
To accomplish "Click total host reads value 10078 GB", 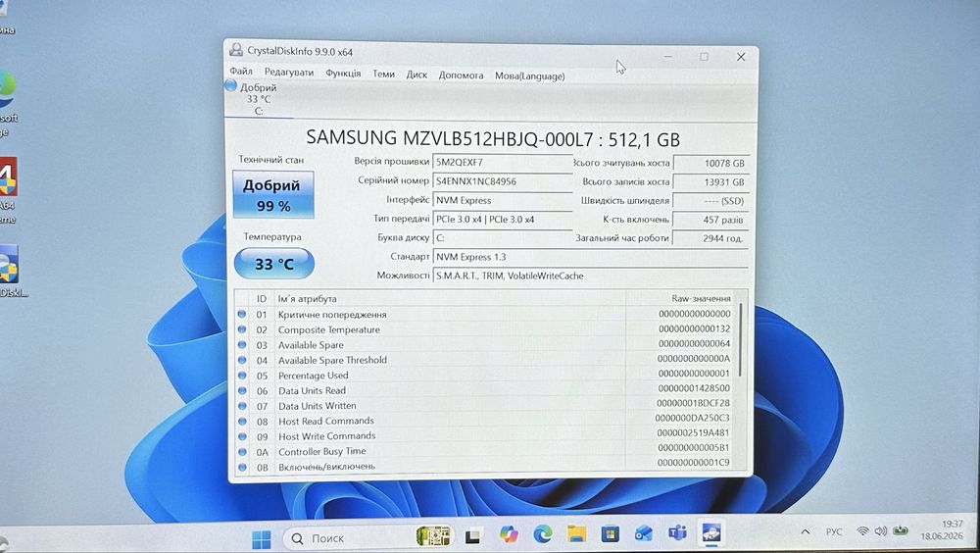I will pos(710,164).
